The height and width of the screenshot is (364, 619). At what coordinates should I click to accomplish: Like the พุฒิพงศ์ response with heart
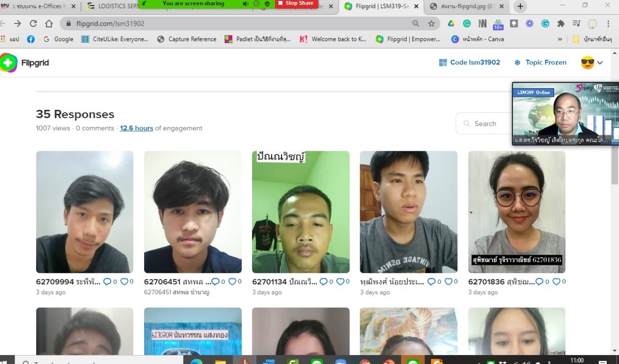click(x=448, y=282)
